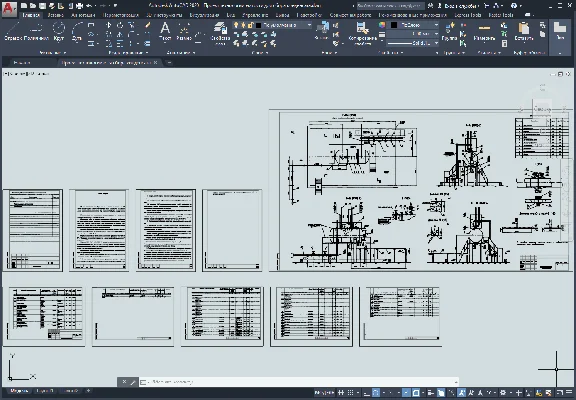Click the Model (Модель) layout tab
The width and height of the screenshot is (576, 400).
tap(19, 391)
